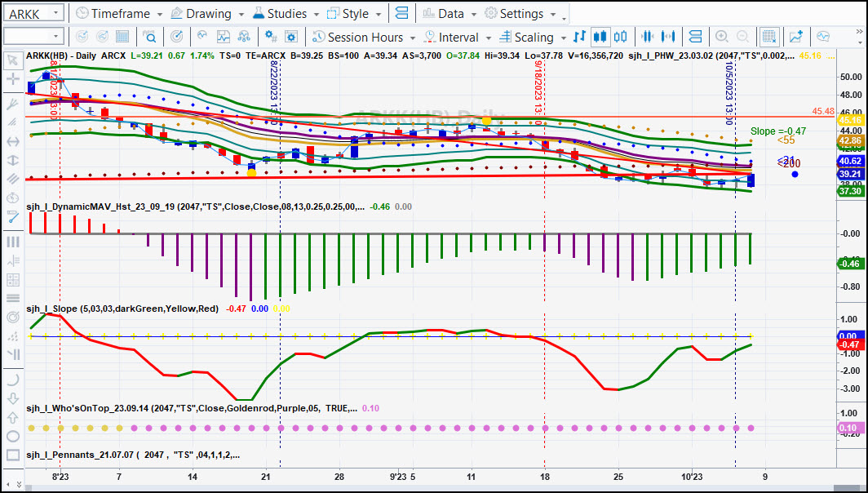Open the Data menu
The width and height of the screenshot is (868, 493).
(x=450, y=13)
